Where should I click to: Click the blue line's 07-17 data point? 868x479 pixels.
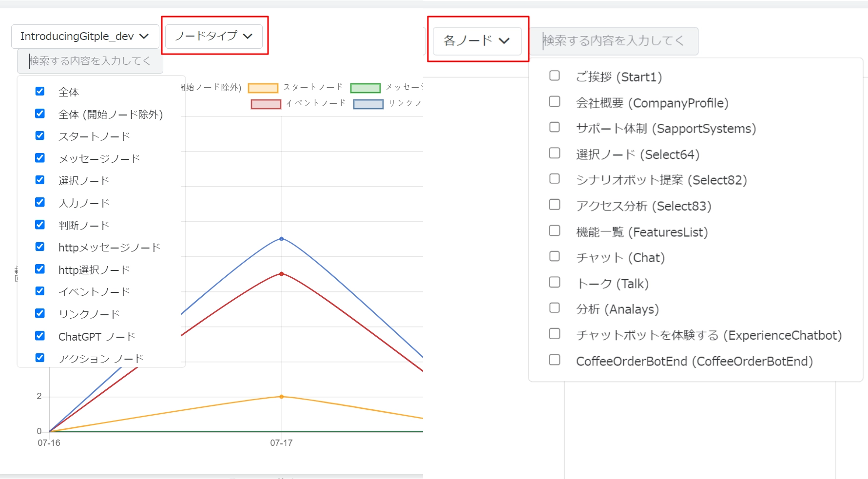pos(281,239)
